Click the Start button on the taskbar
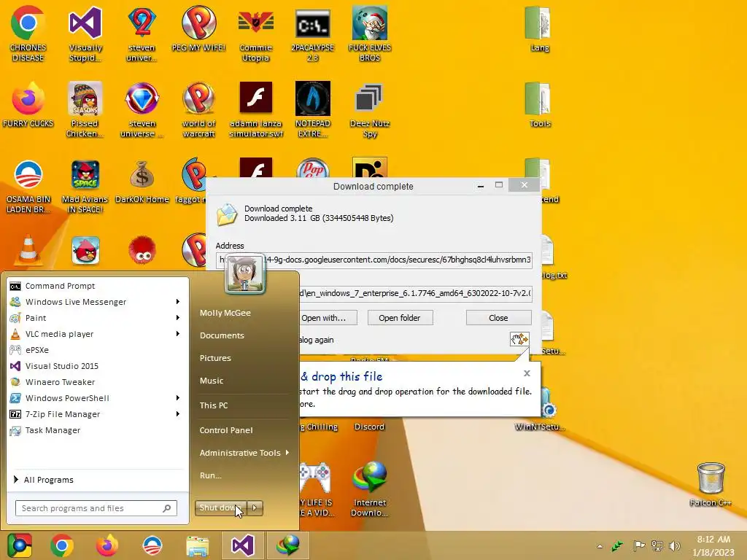The width and height of the screenshot is (747, 560). 19,545
